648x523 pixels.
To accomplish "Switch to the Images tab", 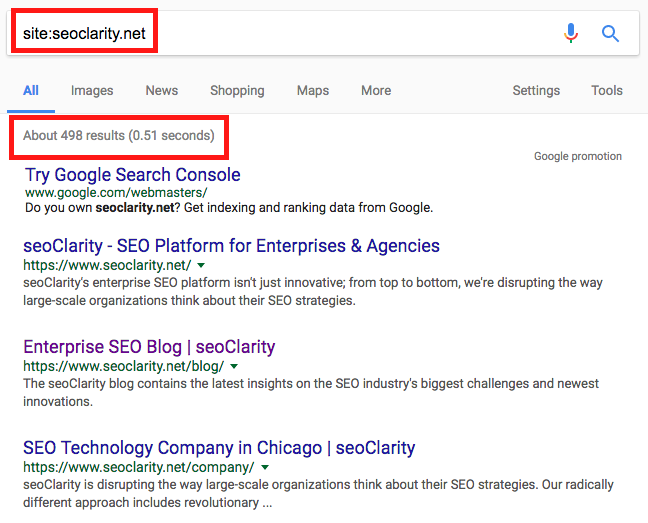I will coord(92,90).
